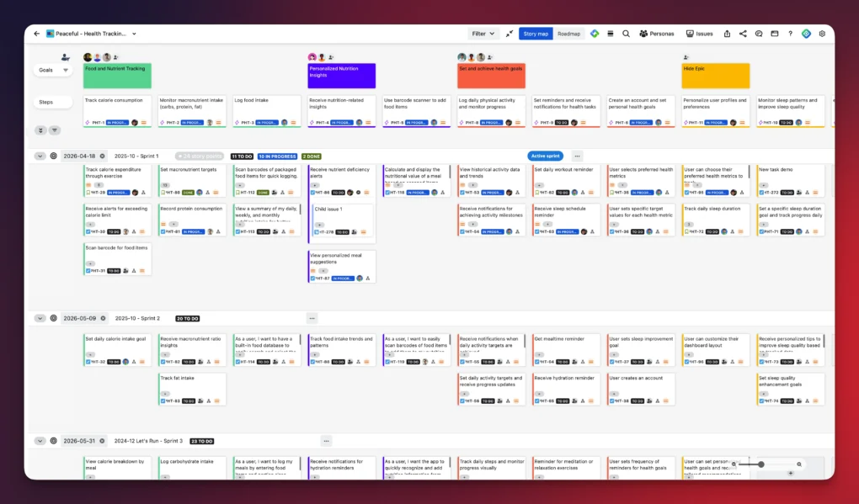Click priority icon on PHT-1 card
The height and width of the screenshot is (504, 859).
click(143, 123)
